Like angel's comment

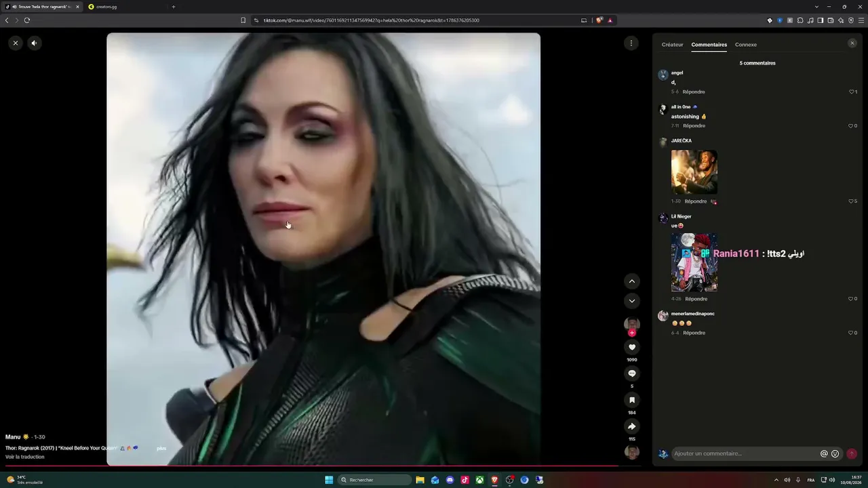pos(852,91)
